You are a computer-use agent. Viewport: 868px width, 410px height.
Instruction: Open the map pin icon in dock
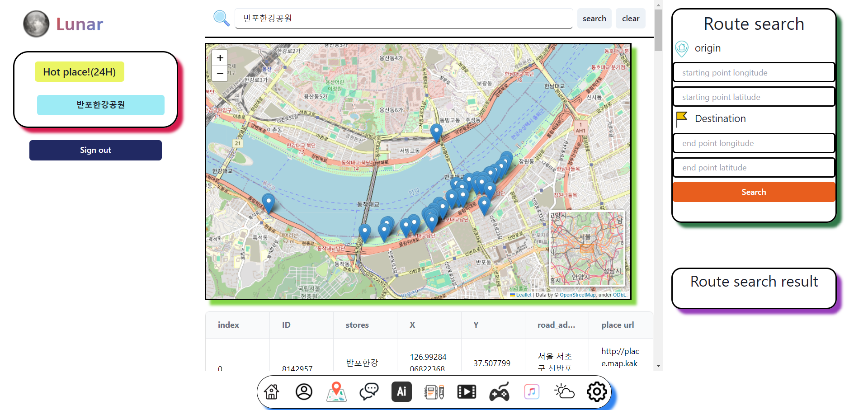(336, 391)
